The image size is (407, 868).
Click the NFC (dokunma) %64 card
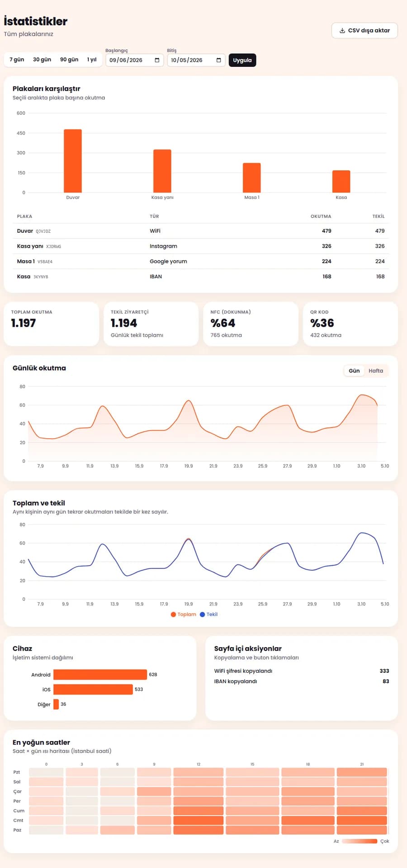click(x=251, y=324)
